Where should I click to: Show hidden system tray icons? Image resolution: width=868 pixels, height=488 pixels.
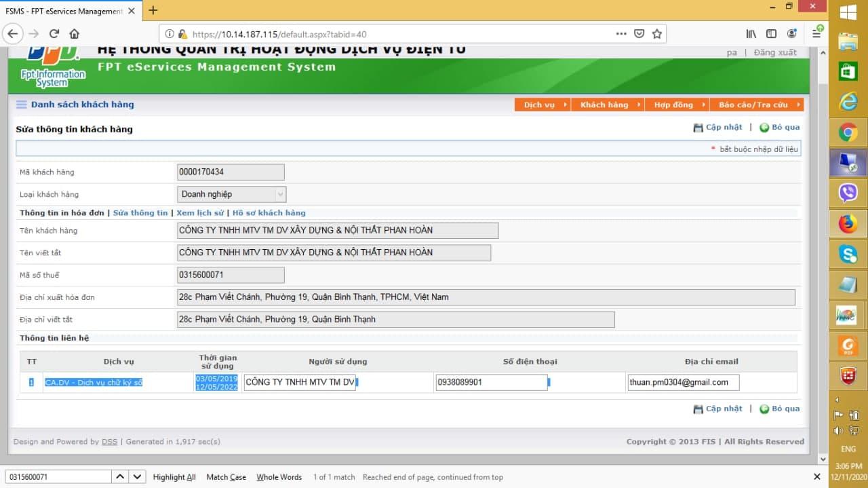pyautogui.click(x=836, y=400)
